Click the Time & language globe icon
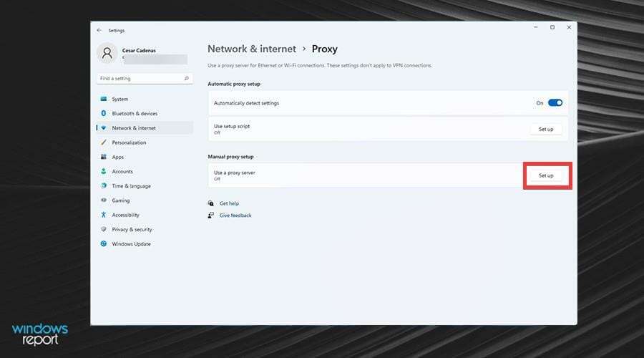This screenshot has width=644, height=358. click(104, 186)
